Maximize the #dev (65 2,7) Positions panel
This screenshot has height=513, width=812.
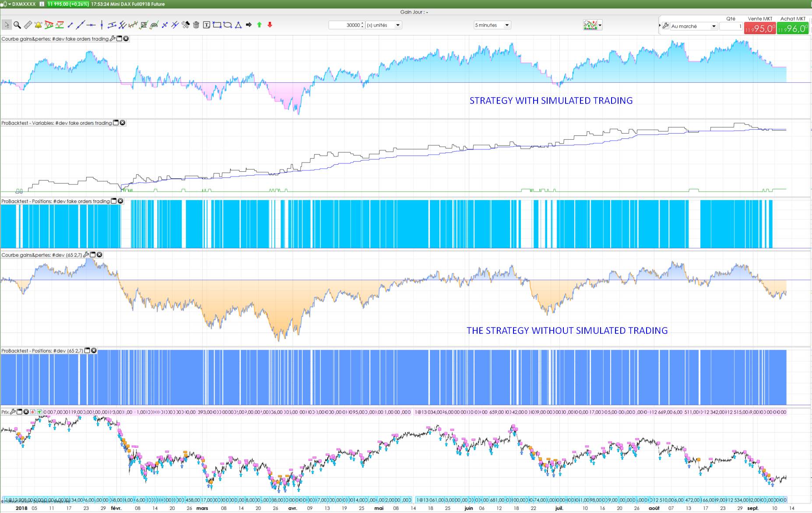87,350
